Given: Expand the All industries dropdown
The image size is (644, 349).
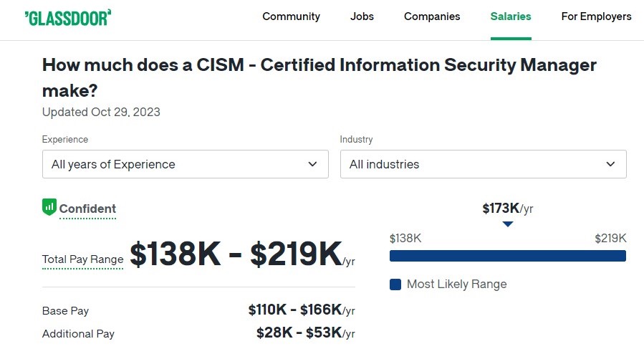Looking at the screenshot, I should (484, 164).
